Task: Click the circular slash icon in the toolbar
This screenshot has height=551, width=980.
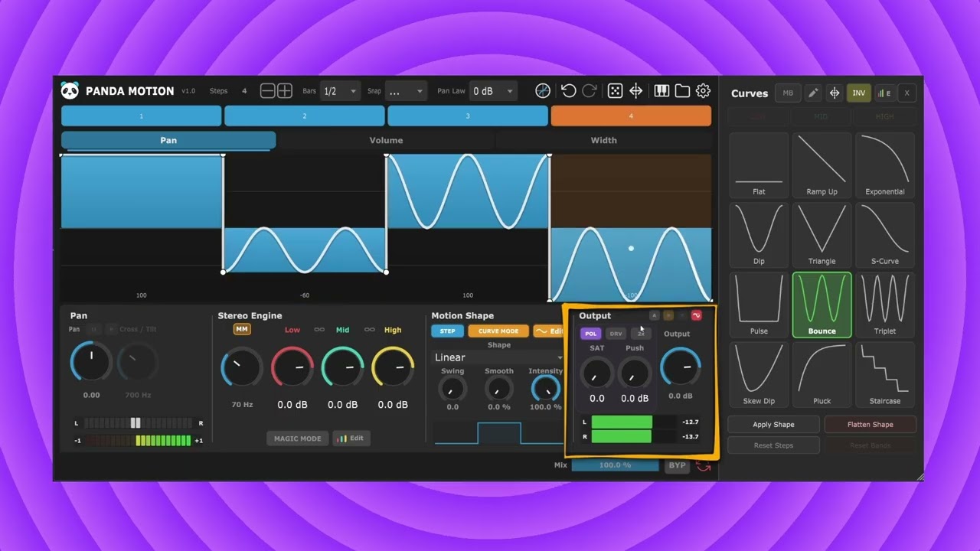Action: [543, 91]
